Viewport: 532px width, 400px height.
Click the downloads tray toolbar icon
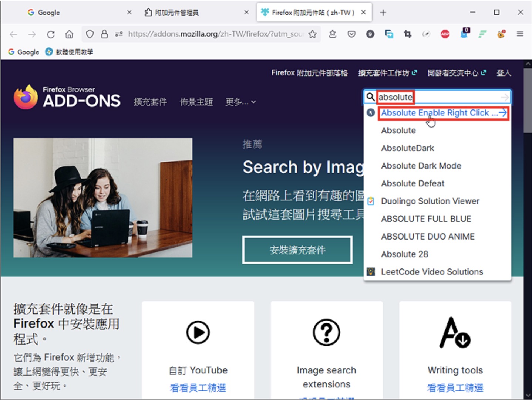click(x=333, y=34)
